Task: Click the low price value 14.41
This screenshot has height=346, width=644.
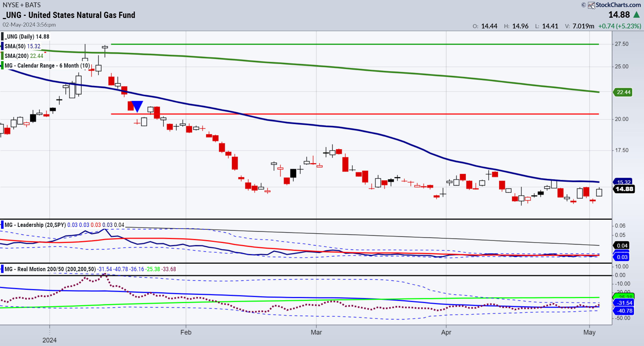Action: [550, 26]
